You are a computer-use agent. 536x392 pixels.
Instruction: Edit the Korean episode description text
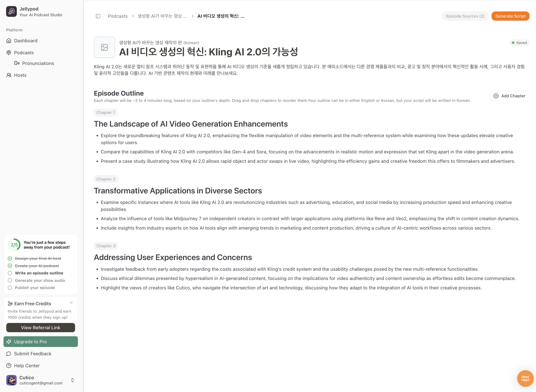pos(309,70)
